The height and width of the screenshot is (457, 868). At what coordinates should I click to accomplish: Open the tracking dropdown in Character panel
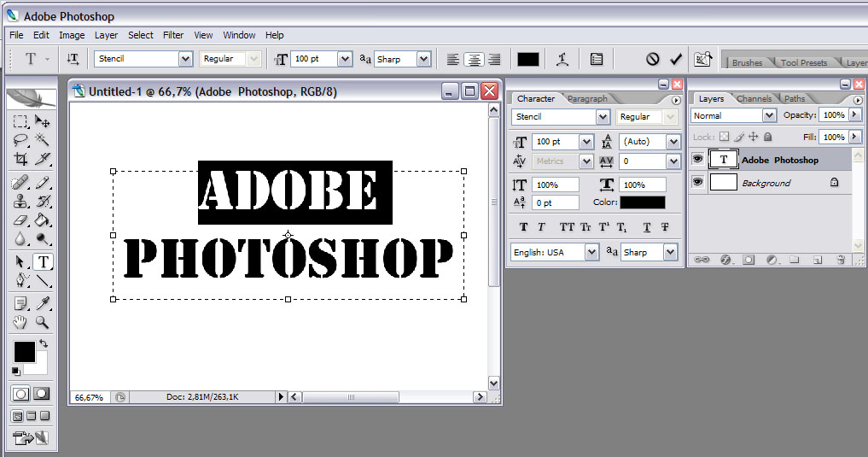673,161
